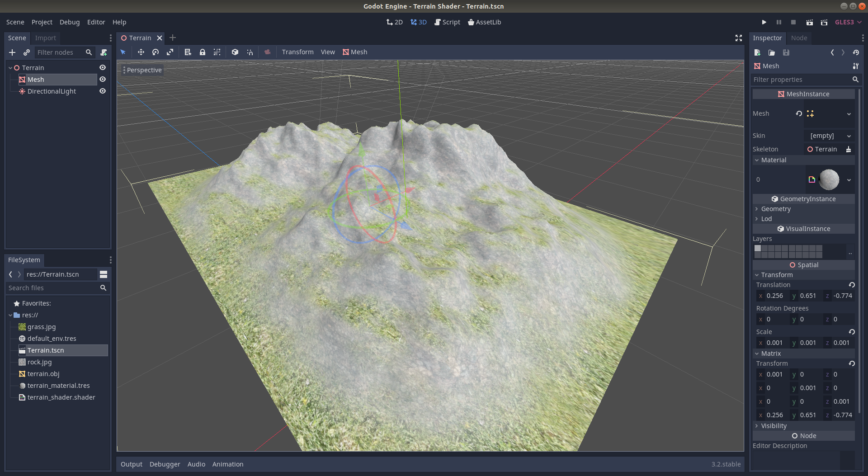Attach script to selected node
The image size is (868, 476).
[x=104, y=52]
